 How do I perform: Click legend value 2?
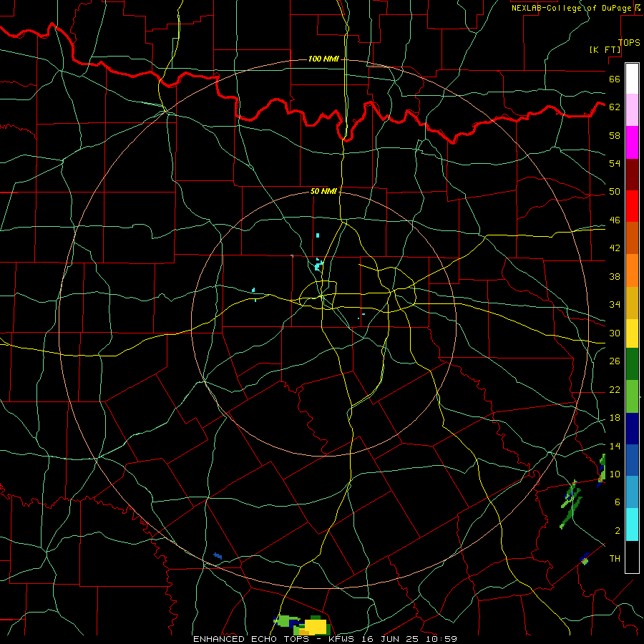point(618,531)
